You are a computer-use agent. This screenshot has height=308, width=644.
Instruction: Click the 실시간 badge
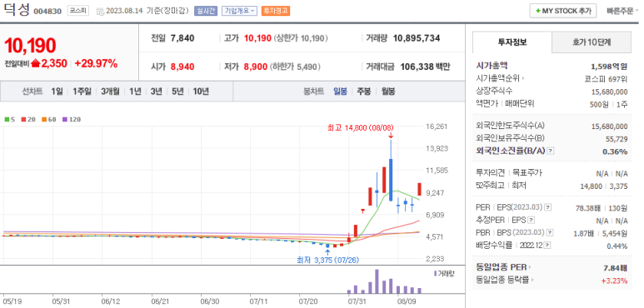click(x=205, y=11)
